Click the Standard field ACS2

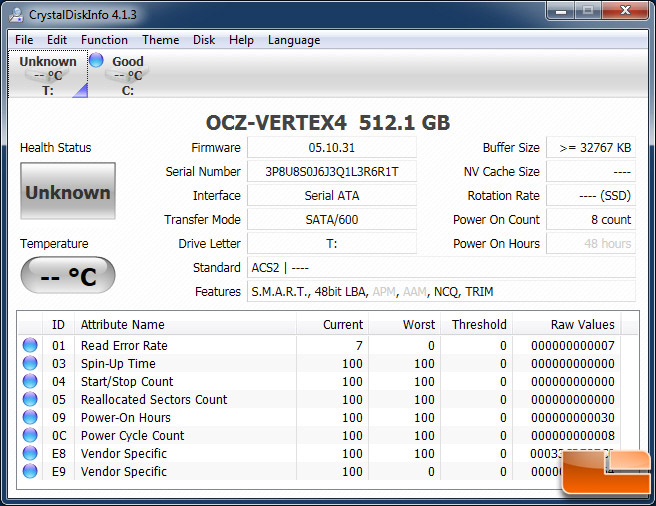tap(441, 267)
